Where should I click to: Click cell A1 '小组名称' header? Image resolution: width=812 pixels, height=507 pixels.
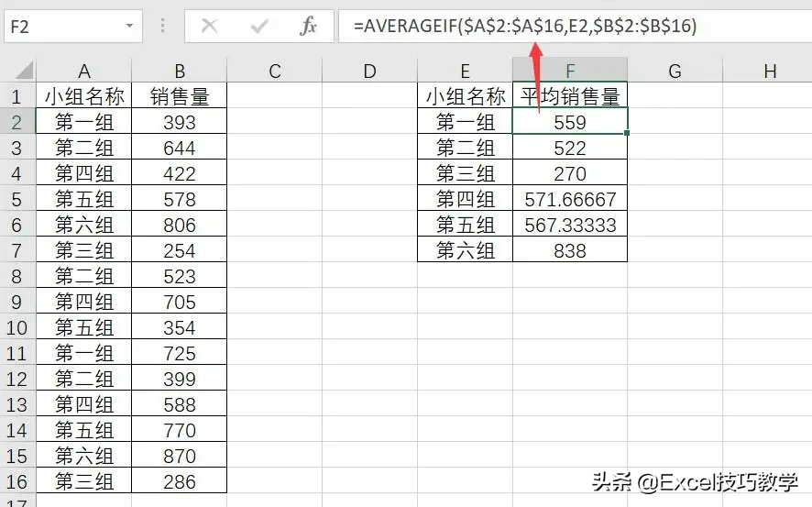pyautogui.click(x=84, y=96)
